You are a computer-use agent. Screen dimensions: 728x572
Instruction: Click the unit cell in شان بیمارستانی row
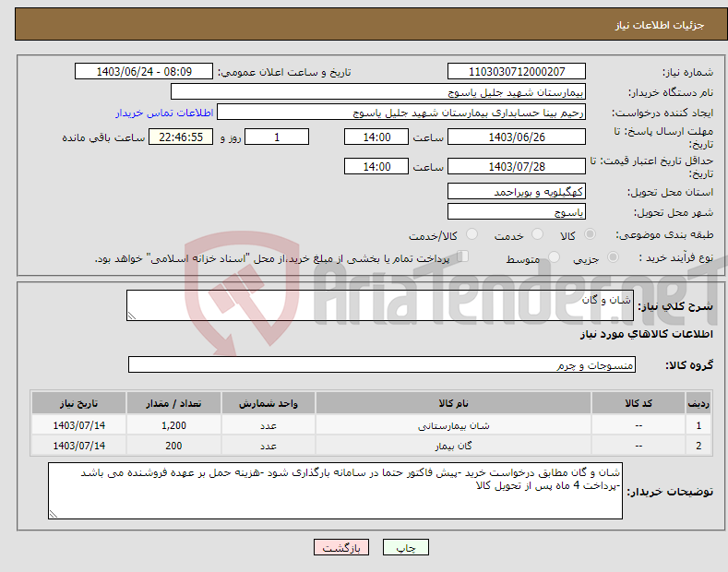(x=269, y=425)
